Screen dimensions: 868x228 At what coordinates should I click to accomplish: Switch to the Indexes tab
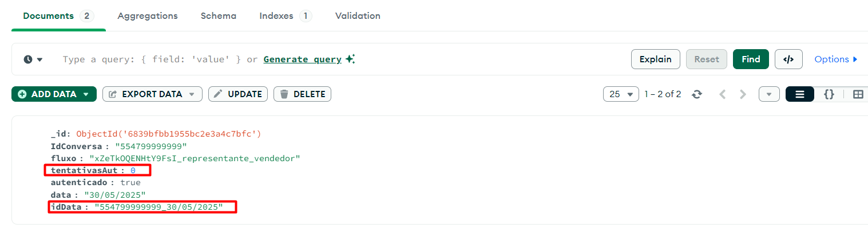click(x=286, y=16)
